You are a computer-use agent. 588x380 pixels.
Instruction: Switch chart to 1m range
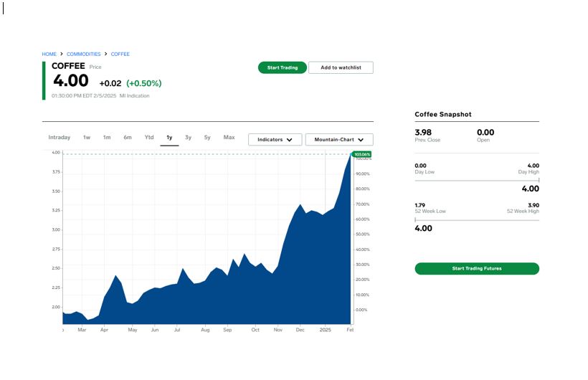[107, 137]
